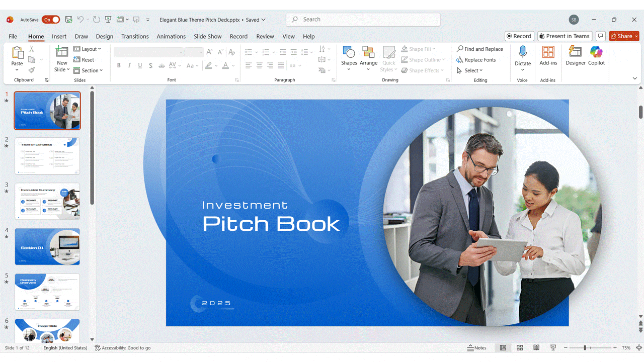Viewport: 644px width, 362px height.
Task: Apply bold formatting from the Font group
Action: coord(119,65)
